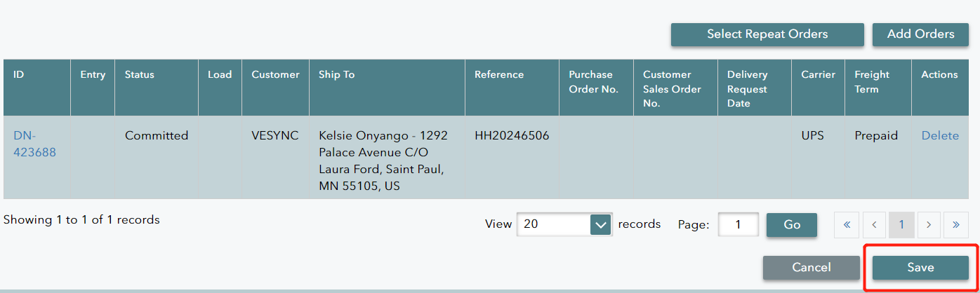Go to the first page arrow
The image size is (980, 293).
pos(847,225)
